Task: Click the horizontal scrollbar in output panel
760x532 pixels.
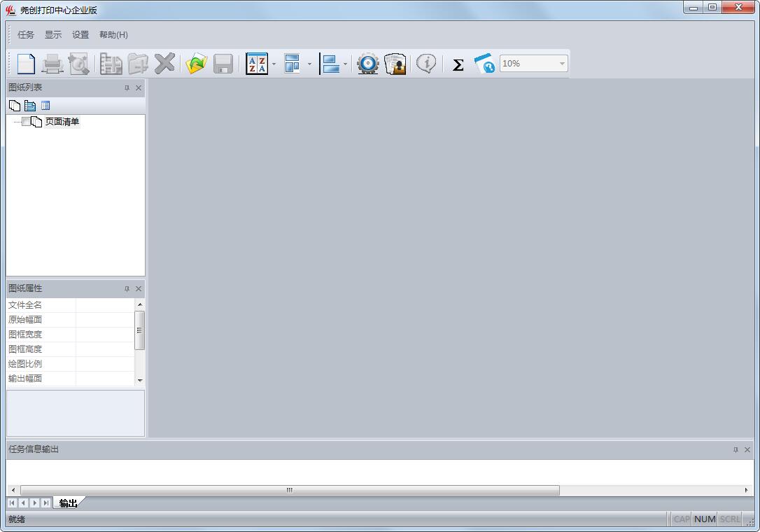Action: (290, 490)
